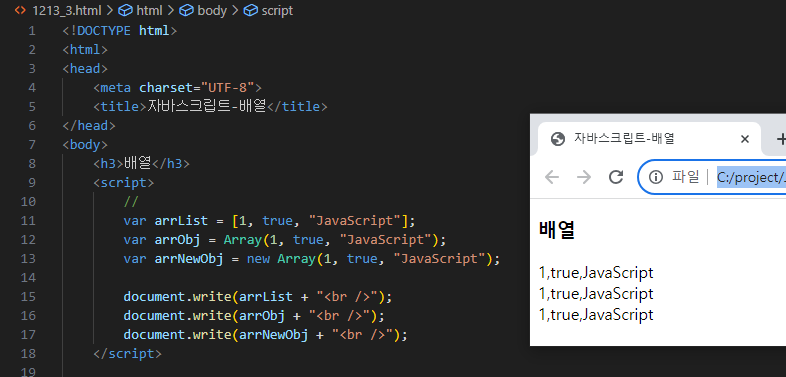Click the <!DOCTYPE html> code line
The image size is (786, 377).
click(120, 31)
